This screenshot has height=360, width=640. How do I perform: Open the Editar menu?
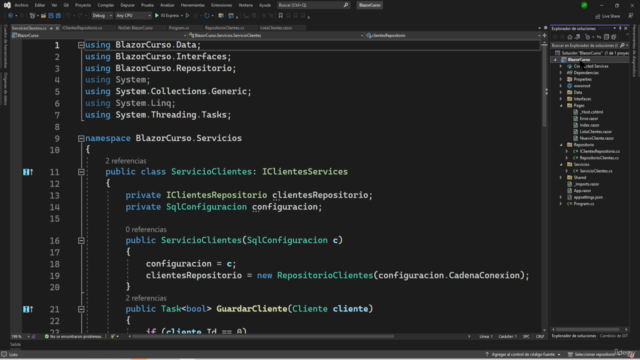click(40, 5)
